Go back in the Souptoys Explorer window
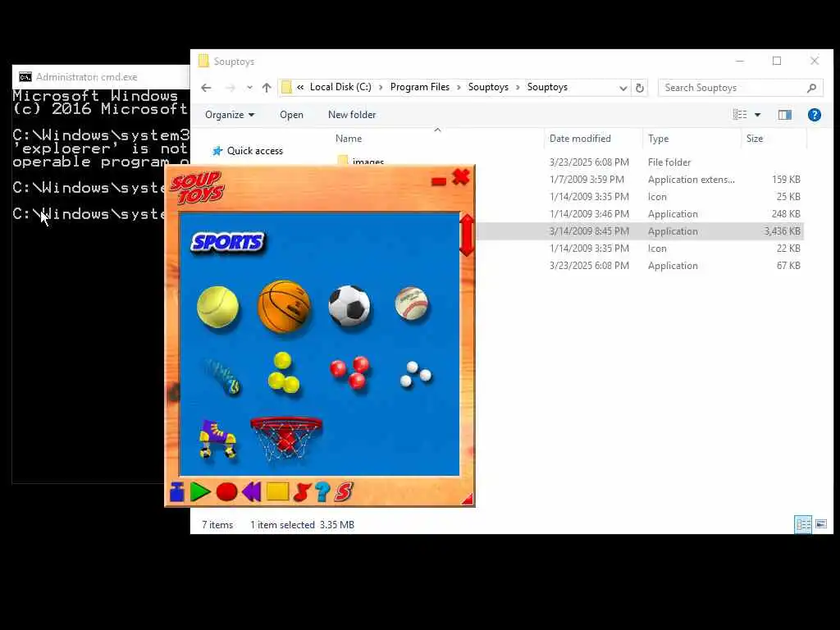This screenshot has height=630, width=840. [206, 88]
